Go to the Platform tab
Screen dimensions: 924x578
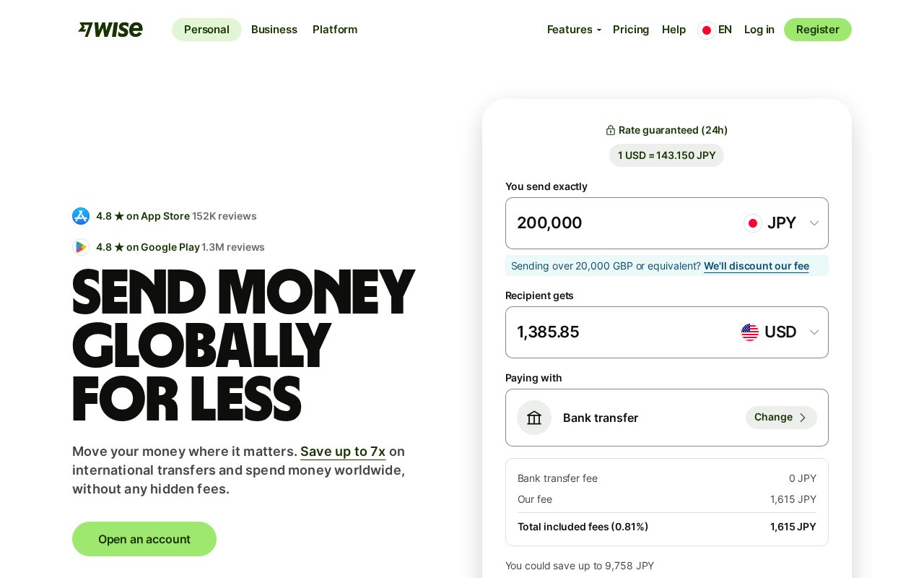coord(335,30)
